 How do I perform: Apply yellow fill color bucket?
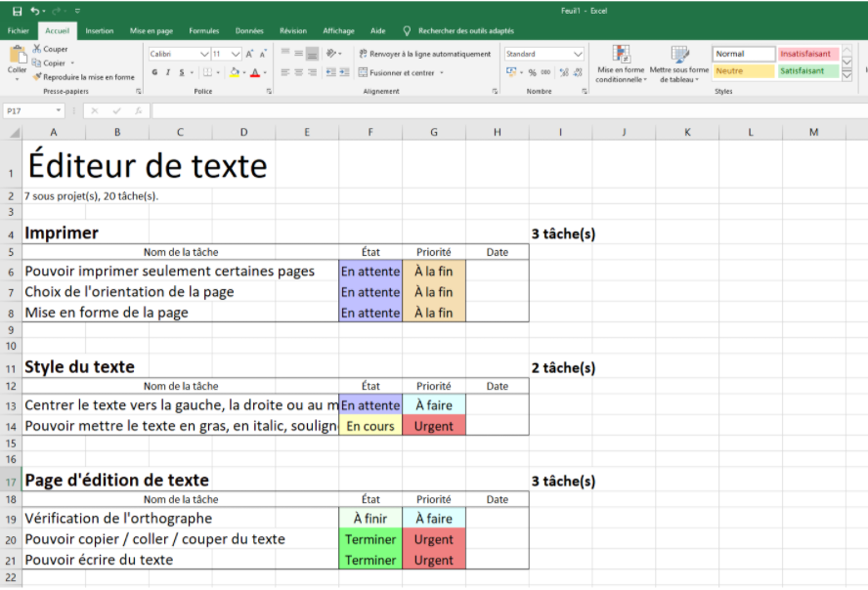click(x=235, y=72)
